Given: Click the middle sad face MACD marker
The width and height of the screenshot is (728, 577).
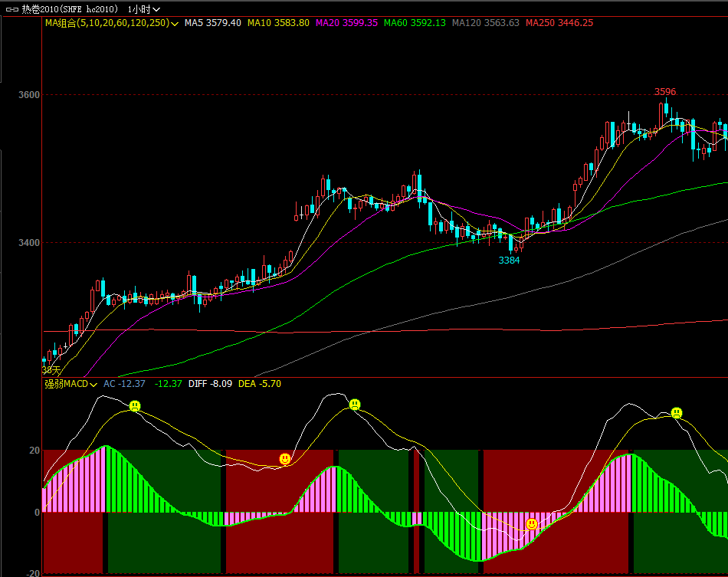Looking at the screenshot, I should (x=355, y=405).
